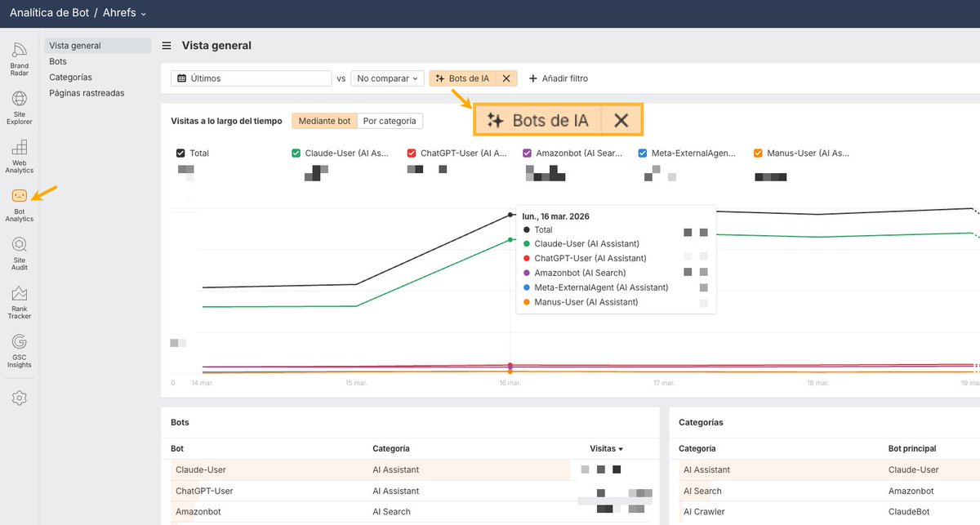The width and height of the screenshot is (980, 525).
Task: Click AI Search cell in Amazonbot row
Action: coord(392,512)
